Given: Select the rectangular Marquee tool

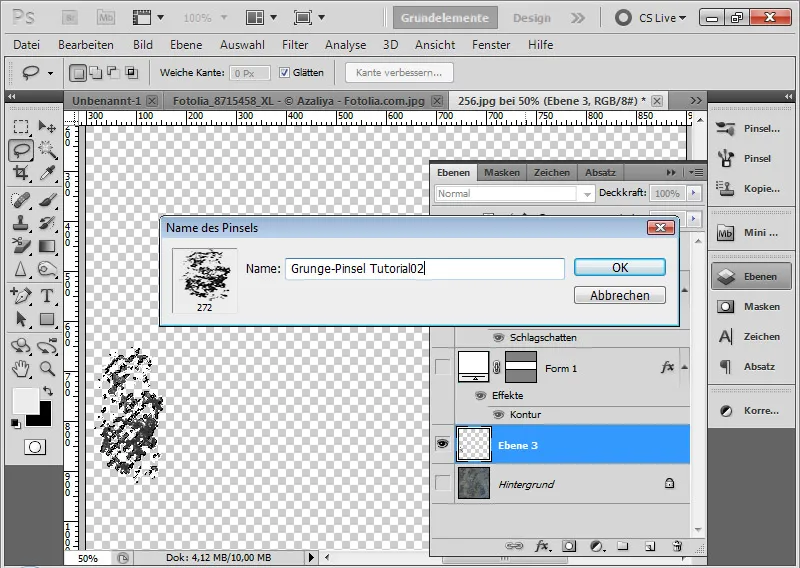Looking at the screenshot, I should pyautogui.click(x=21, y=127).
